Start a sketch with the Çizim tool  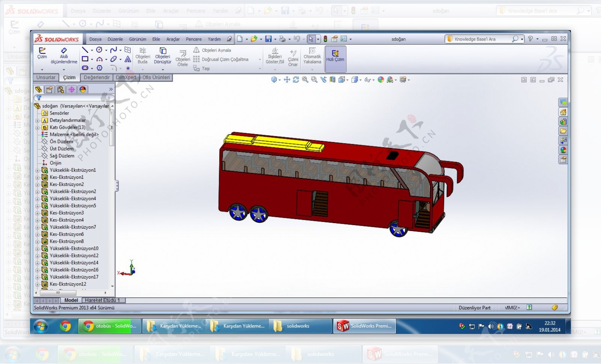(42, 53)
